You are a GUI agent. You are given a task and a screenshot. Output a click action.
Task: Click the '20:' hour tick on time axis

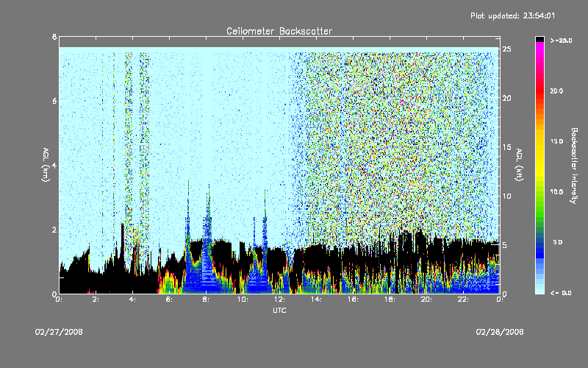[x=426, y=300]
